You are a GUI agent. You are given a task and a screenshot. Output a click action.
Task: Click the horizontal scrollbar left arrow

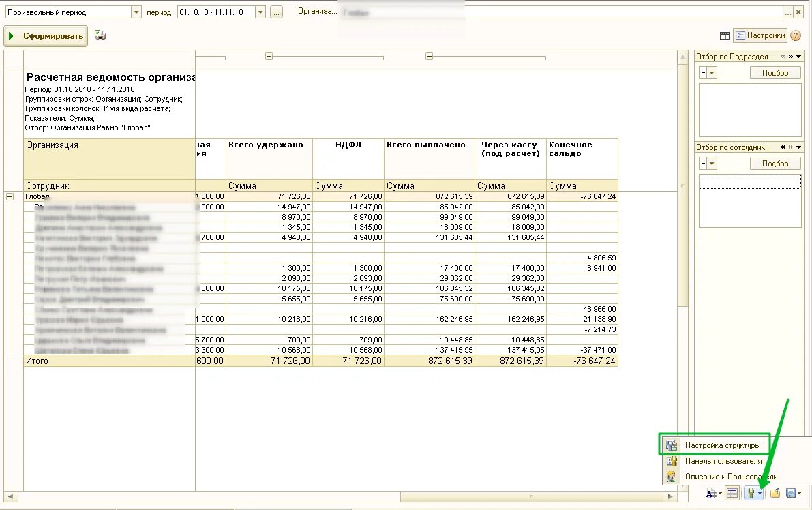click(x=10, y=496)
